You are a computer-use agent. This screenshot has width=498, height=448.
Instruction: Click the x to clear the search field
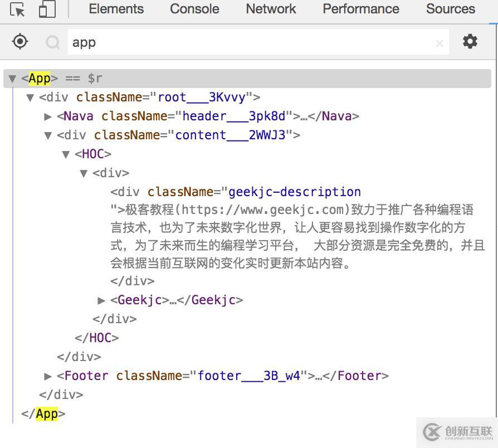click(x=440, y=42)
